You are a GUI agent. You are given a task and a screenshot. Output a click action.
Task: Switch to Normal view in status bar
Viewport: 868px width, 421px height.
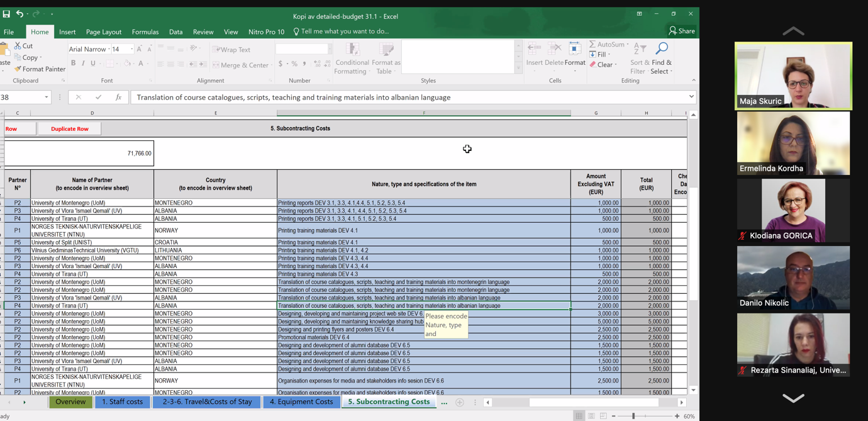(x=579, y=416)
